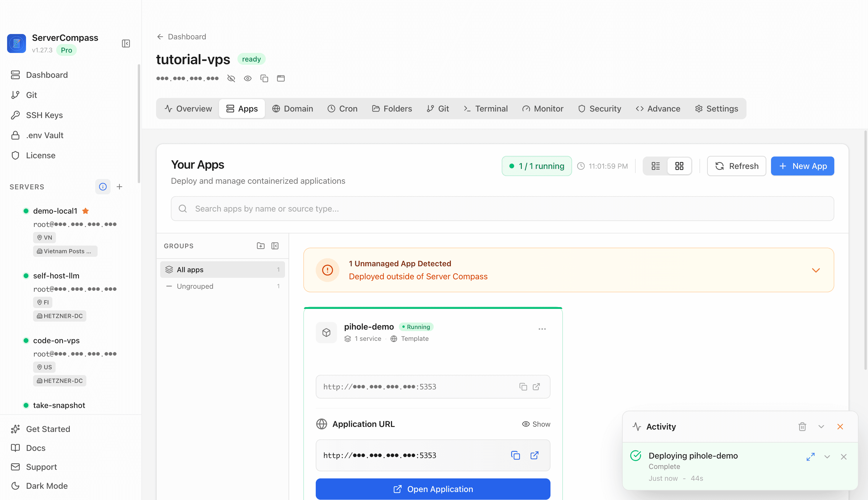The width and height of the screenshot is (868, 500).
Task: Switch to the Domain tab
Action: (x=292, y=109)
